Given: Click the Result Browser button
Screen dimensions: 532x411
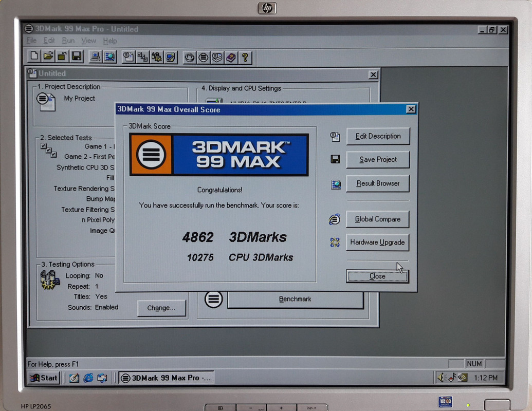Looking at the screenshot, I should tap(378, 183).
